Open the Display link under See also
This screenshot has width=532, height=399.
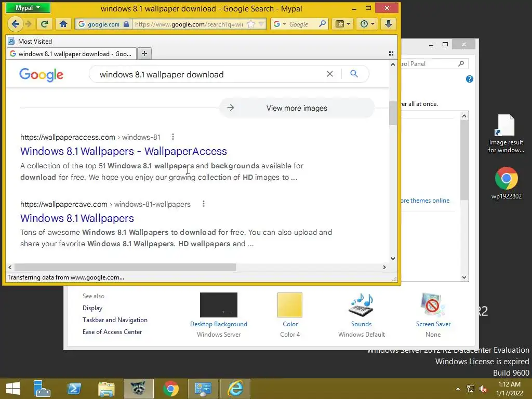click(x=92, y=308)
